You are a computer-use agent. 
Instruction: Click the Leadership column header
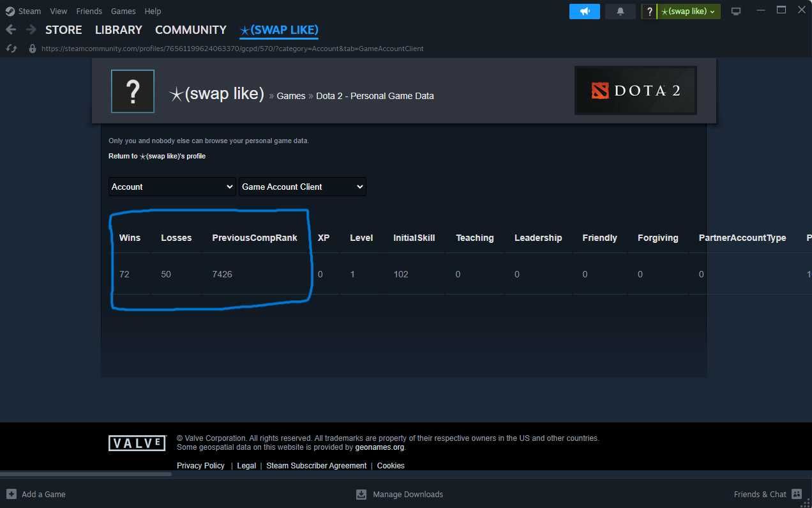538,238
